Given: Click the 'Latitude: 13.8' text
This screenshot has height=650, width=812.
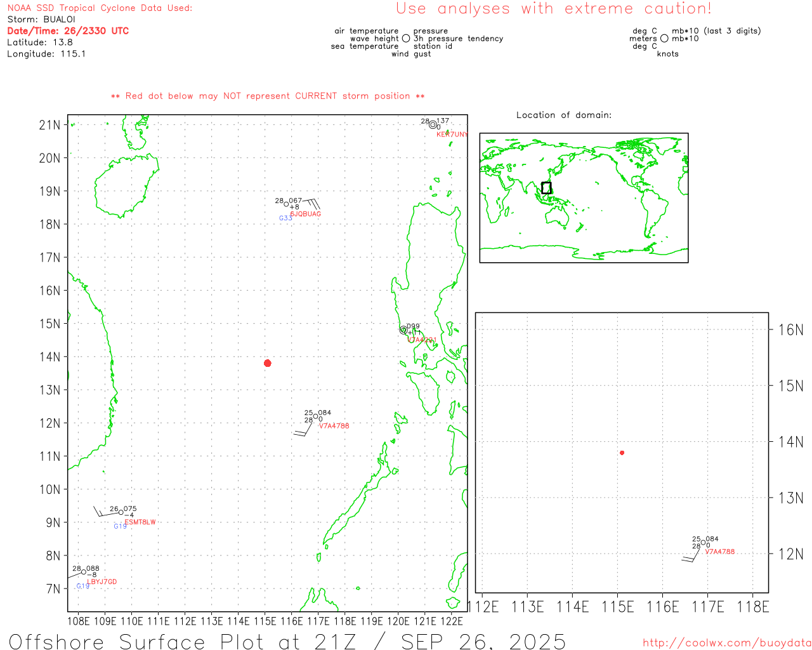Looking at the screenshot, I should [40, 43].
